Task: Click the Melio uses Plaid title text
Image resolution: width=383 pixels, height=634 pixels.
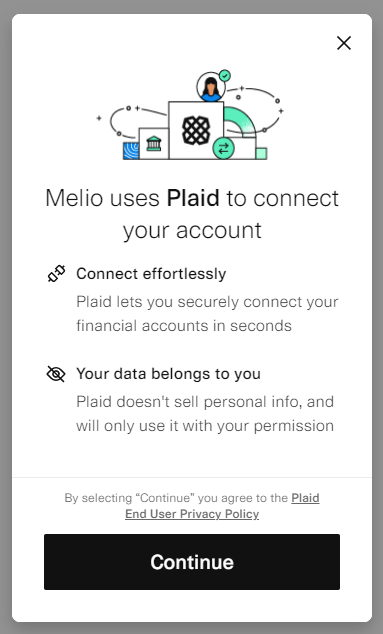Action: (x=192, y=214)
